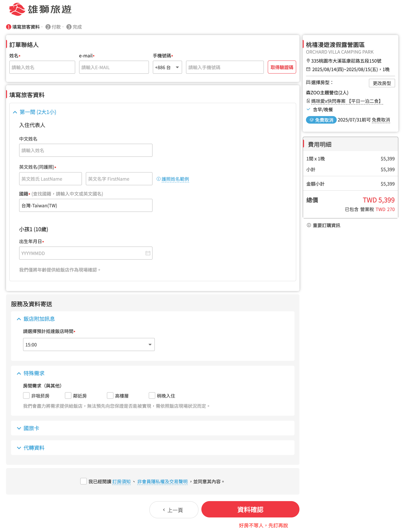Click the Lion Travel logo icon

(17, 9)
